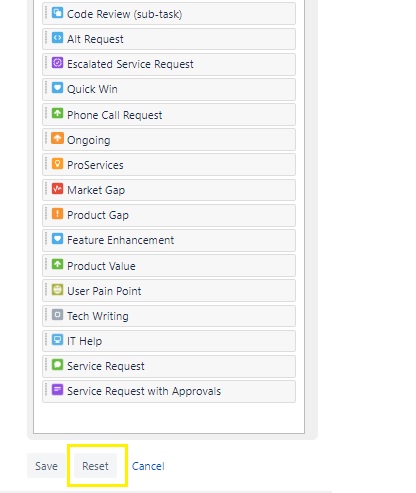Click the Phone Call Request green icon
The width and height of the screenshot is (416, 493).
(x=57, y=114)
